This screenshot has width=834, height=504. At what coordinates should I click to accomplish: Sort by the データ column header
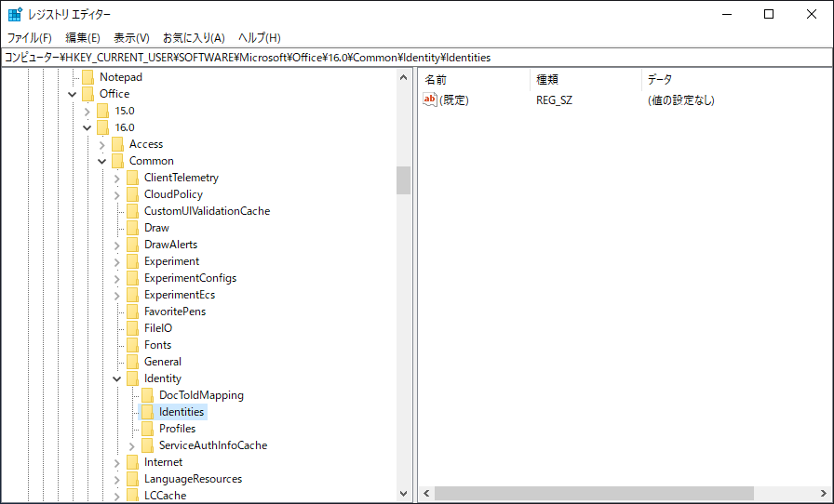(737, 80)
